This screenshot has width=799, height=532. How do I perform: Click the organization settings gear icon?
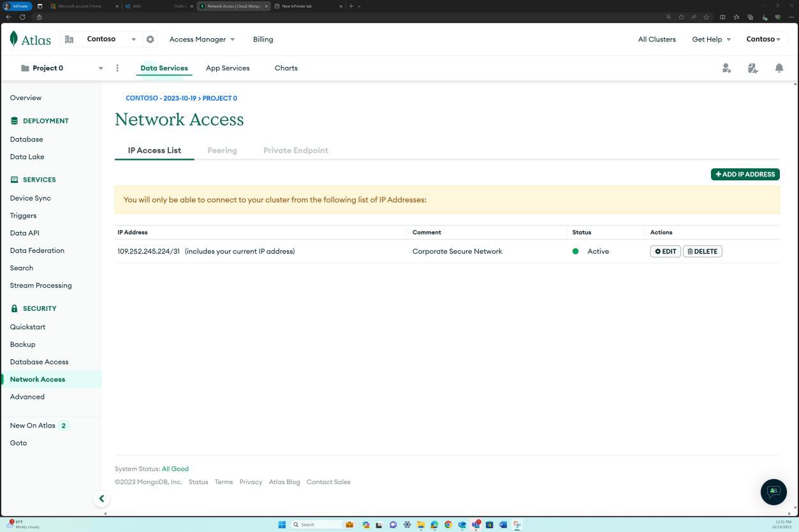click(x=150, y=39)
